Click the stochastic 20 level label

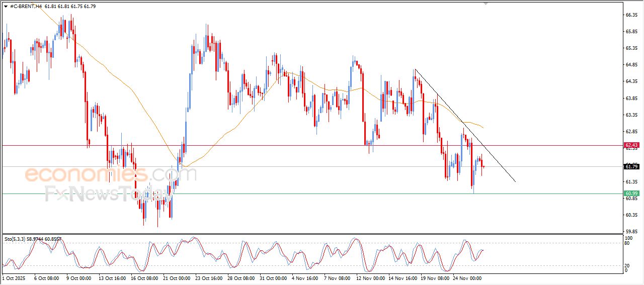click(x=627, y=265)
